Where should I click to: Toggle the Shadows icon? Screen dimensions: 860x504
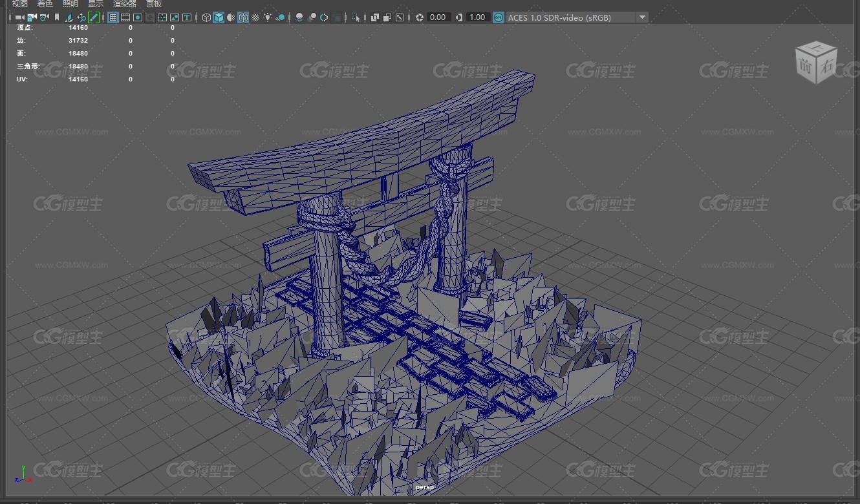pyautogui.click(x=280, y=17)
